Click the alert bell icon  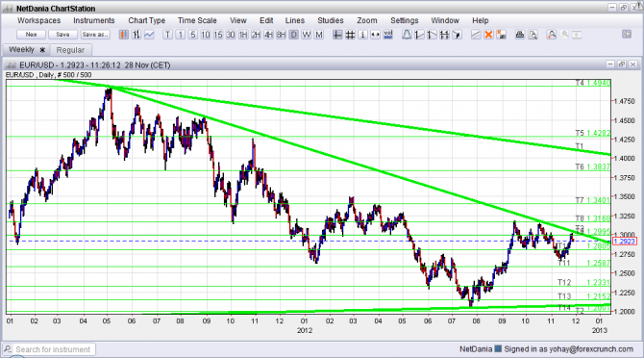(407, 35)
